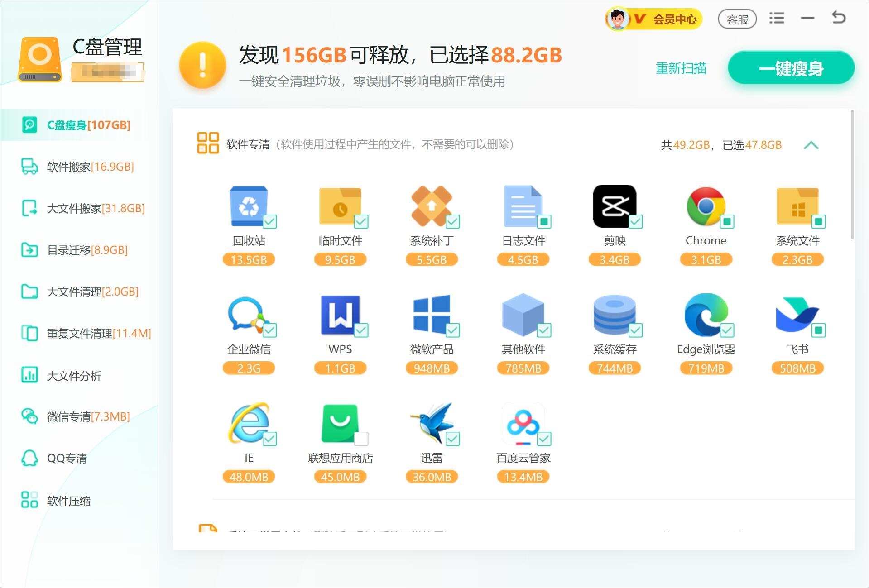Click the 迅雷 bird icon
The height and width of the screenshot is (588, 869).
432,423
